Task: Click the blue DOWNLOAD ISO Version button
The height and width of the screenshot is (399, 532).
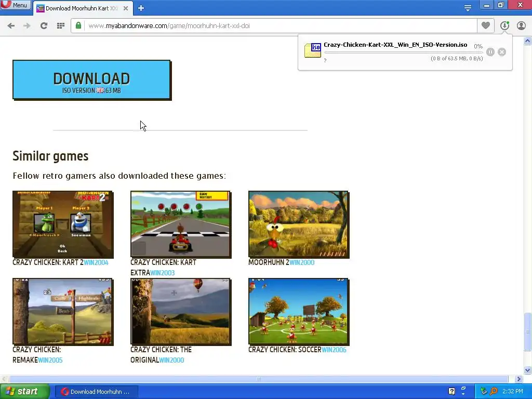Action: click(91, 80)
